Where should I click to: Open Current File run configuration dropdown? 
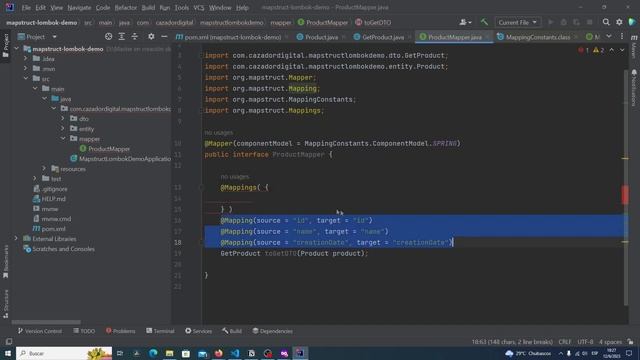(x=518, y=22)
